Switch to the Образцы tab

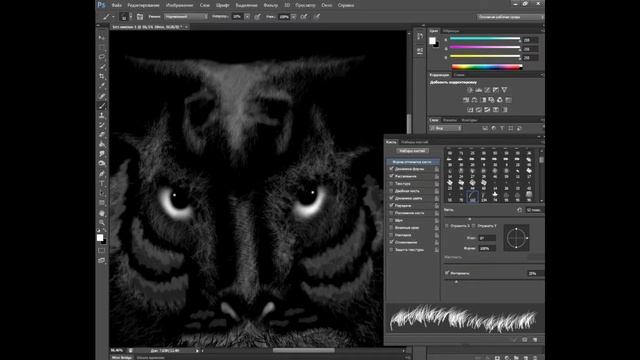[x=451, y=31]
